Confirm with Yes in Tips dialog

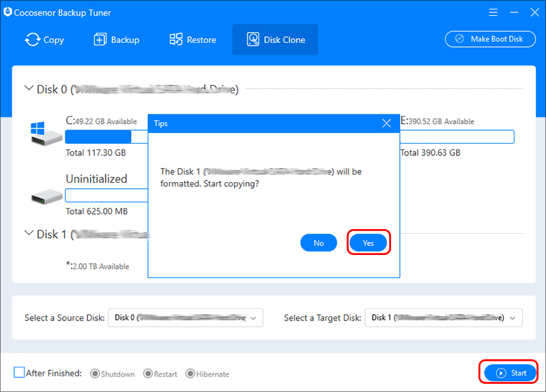[368, 243]
